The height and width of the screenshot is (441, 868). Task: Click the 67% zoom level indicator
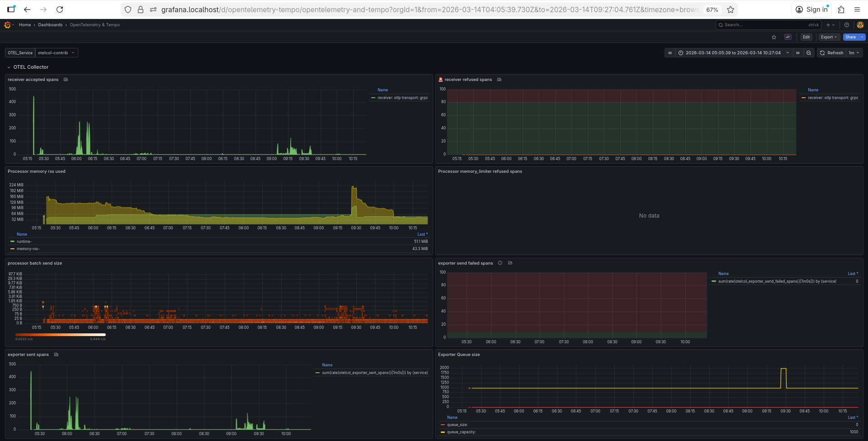(712, 9)
